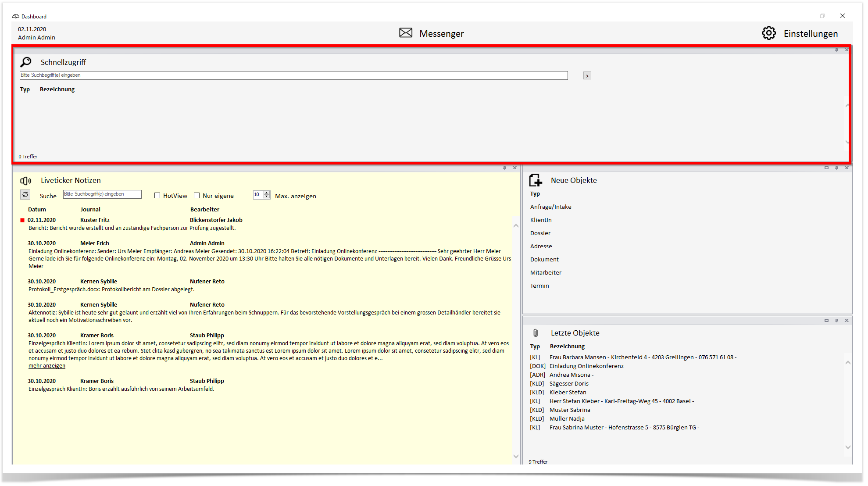Create new Dokument object

pos(544,259)
